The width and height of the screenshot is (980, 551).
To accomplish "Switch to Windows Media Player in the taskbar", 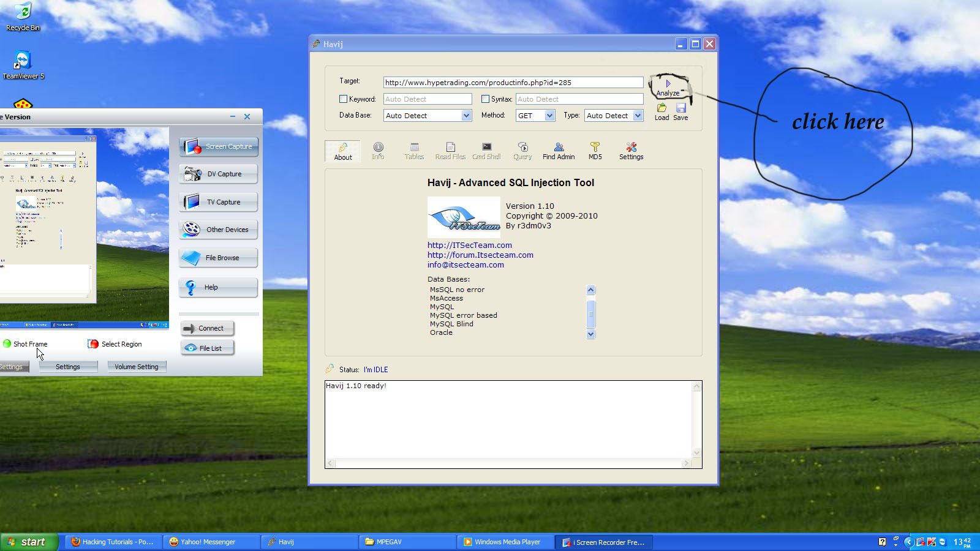I will tap(505, 542).
